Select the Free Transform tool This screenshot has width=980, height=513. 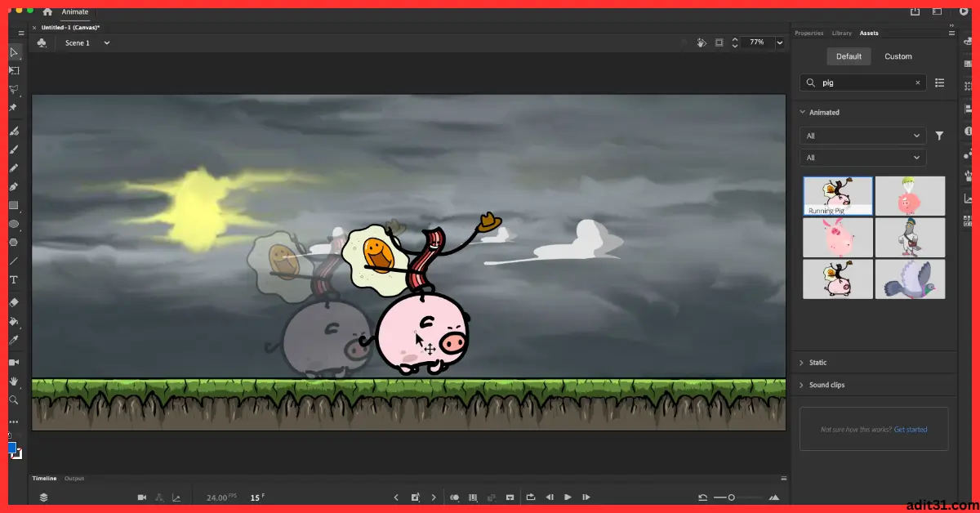pyautogui.click(x=14, y=70)
